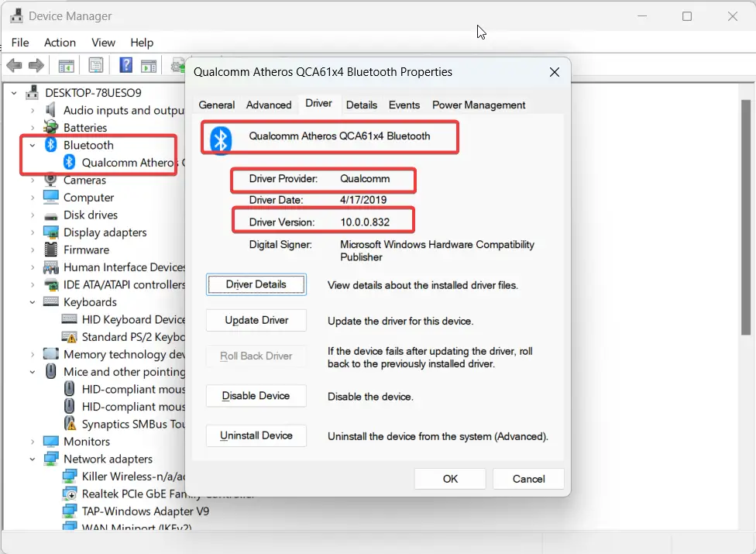Click the Bluetooth category icon in tree
This screenshot has width=756, height=554.
(x=51, y=145)
